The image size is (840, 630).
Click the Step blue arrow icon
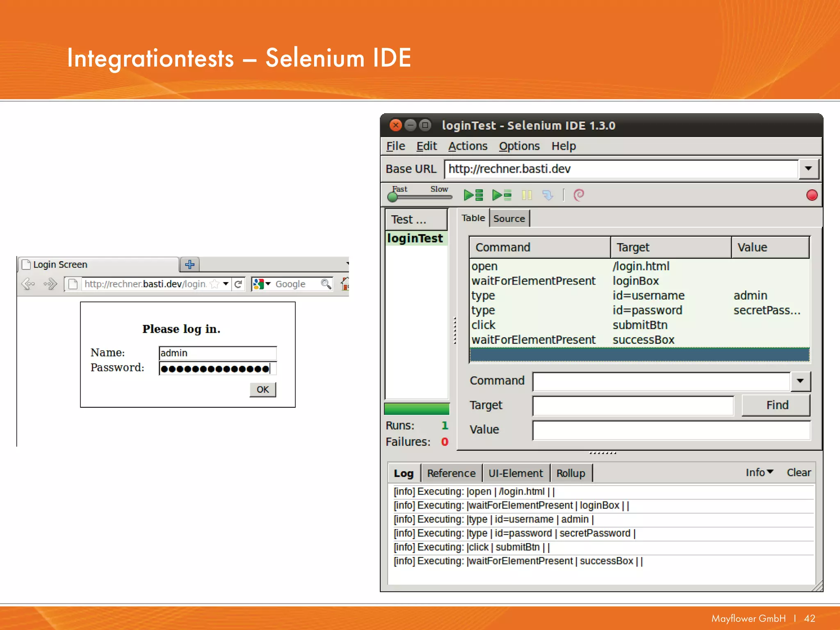(x=548, y=195)
